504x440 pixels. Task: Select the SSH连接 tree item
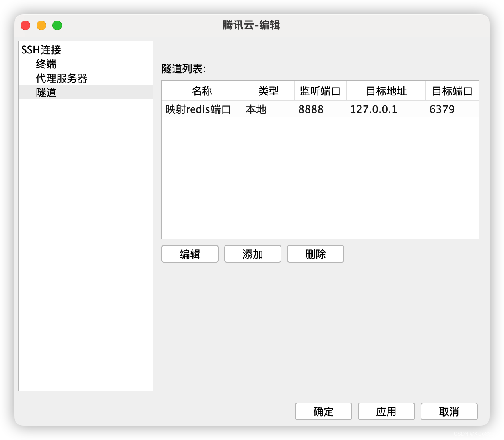[x=41, y=50]
